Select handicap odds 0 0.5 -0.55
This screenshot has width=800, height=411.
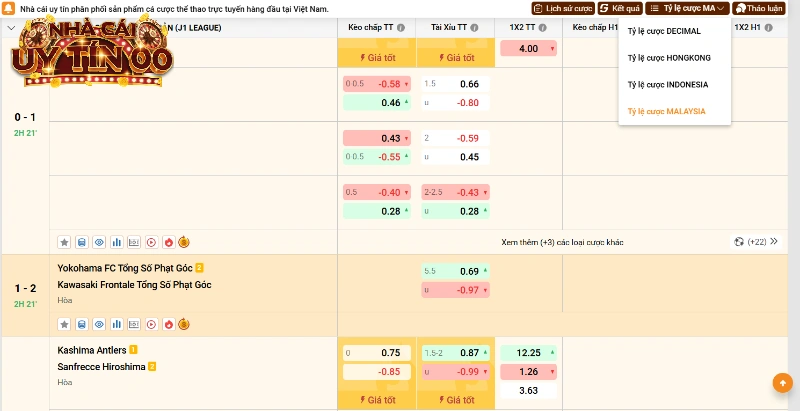pos(377,157)
